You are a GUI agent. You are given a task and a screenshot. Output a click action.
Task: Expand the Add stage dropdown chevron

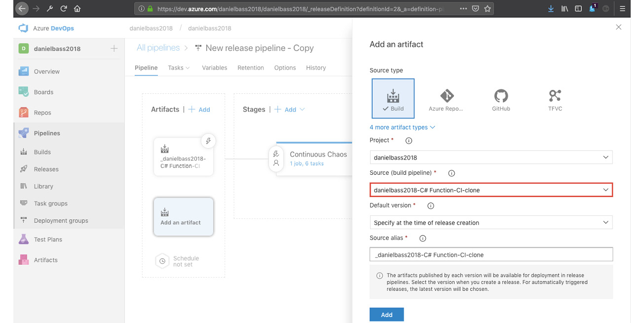(x=303, y=110)
